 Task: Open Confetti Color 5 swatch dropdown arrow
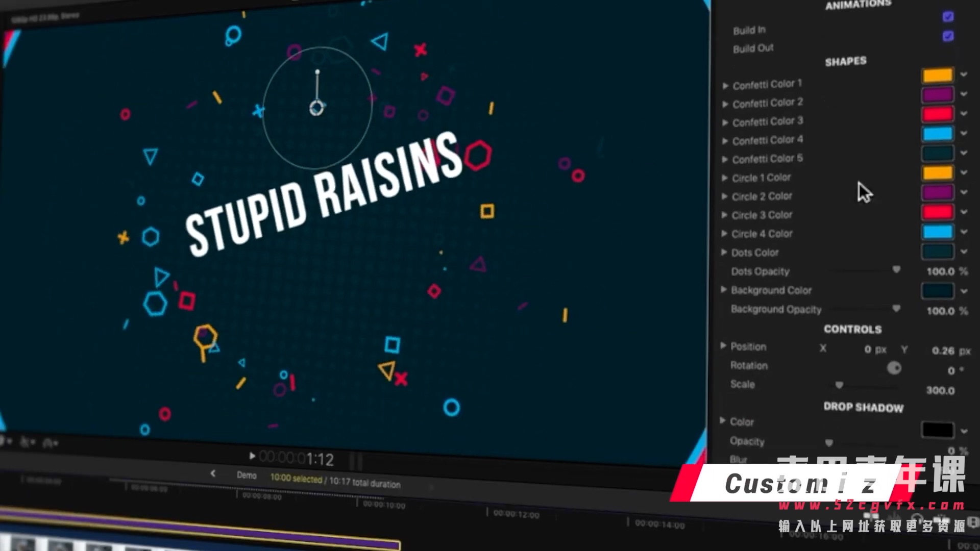point(964,153)
